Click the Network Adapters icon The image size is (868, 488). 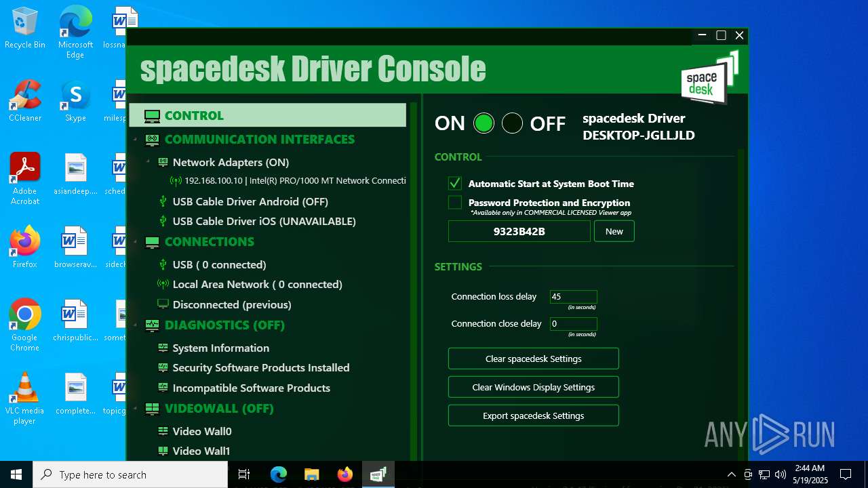pyautogui.click(x=163, y=163)
